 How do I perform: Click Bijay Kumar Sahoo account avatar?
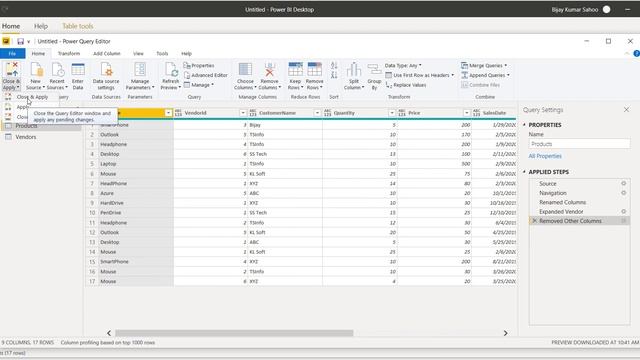607,9
